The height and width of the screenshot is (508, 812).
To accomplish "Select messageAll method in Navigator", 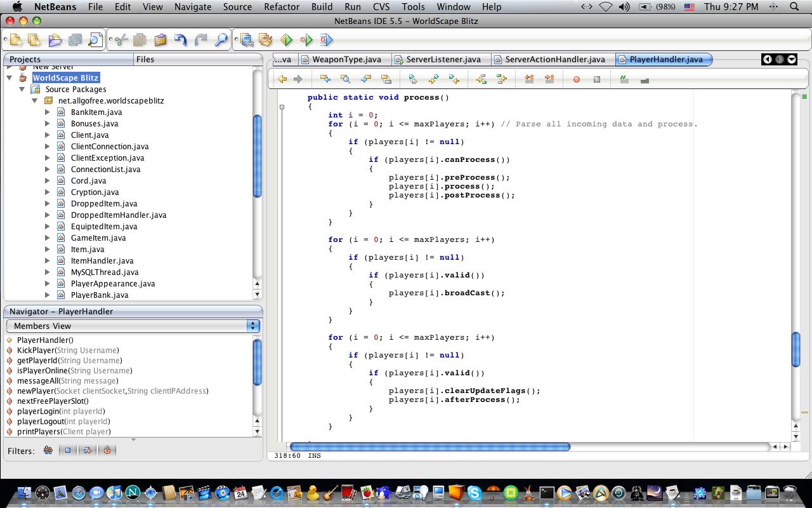I will tap(68, 380).
